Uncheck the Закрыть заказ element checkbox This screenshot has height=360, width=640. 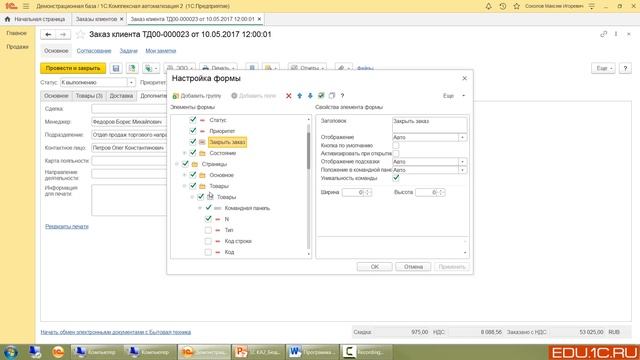pyautogui.click(x=193, y=142)
